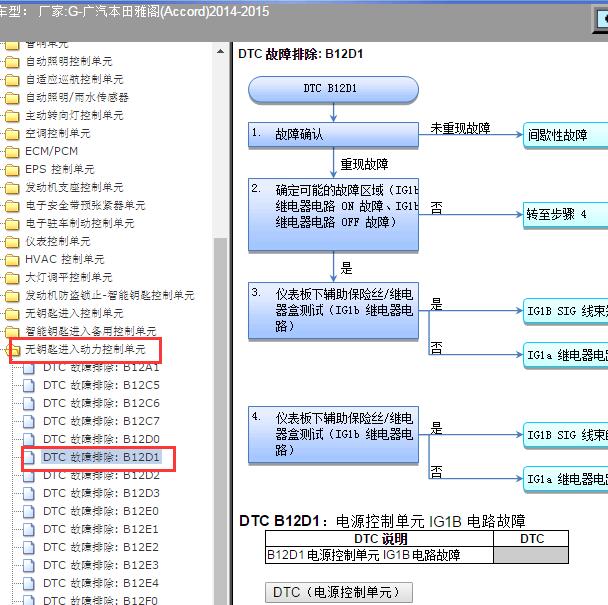
Task: Click the tree panel scroll-up arrow
Action: [x=220, y=52]
